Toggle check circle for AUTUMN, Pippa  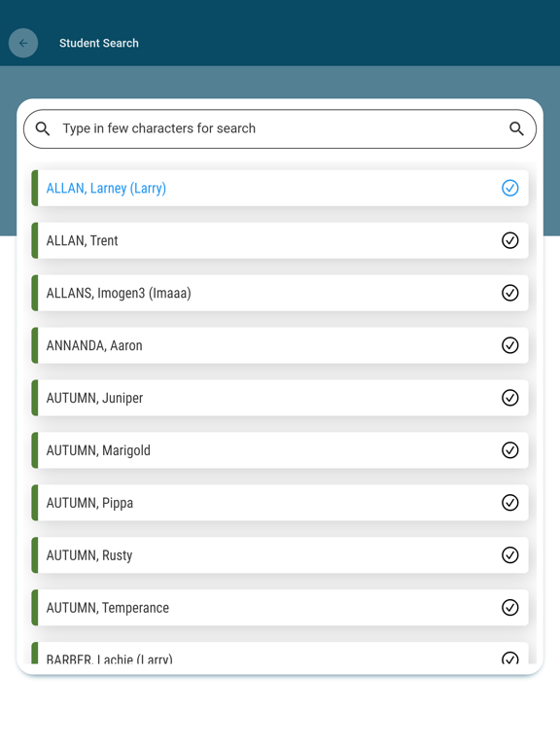tap(510, 503)
